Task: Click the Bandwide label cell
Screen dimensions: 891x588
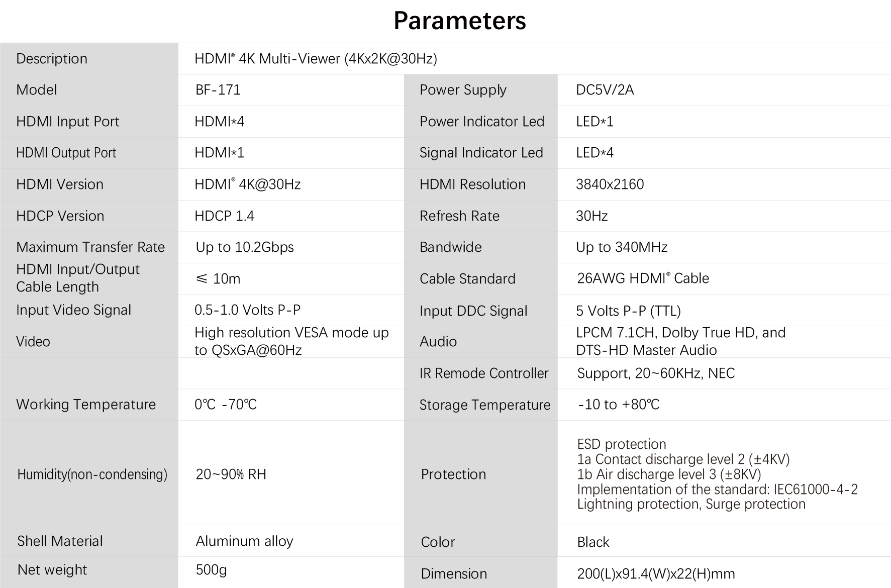Action: (481, 247)
